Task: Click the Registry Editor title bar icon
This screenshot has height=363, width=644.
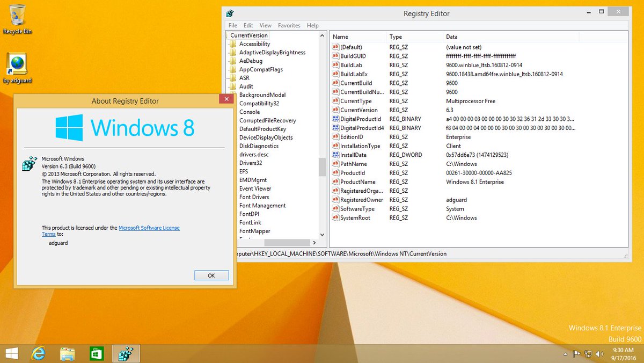Action: tap(230, 13)
